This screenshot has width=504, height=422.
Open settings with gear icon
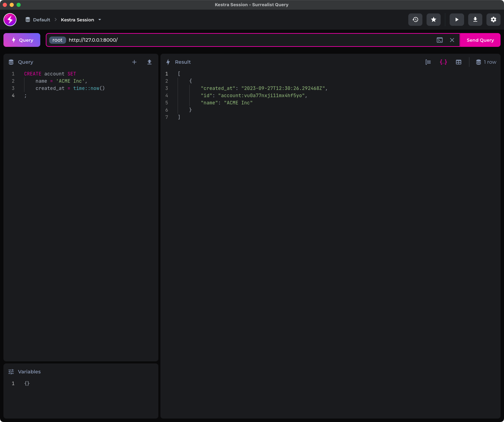click(493, 20)
